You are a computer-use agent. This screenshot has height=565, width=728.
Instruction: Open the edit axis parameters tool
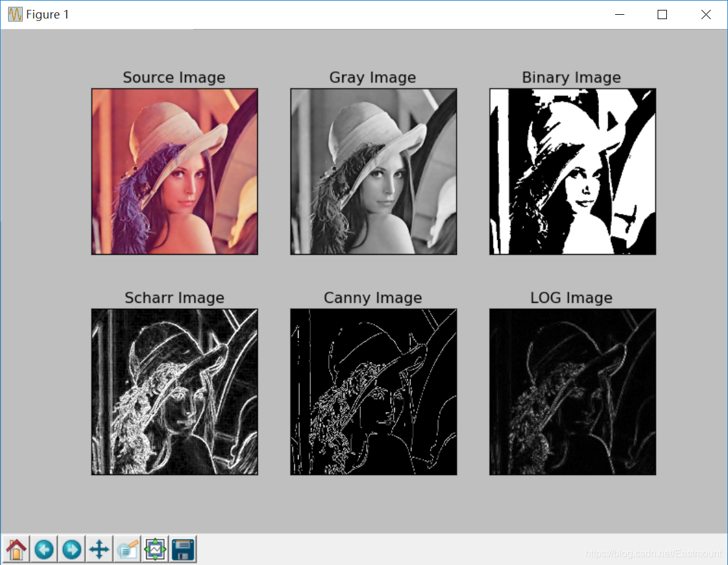[127, 549]
